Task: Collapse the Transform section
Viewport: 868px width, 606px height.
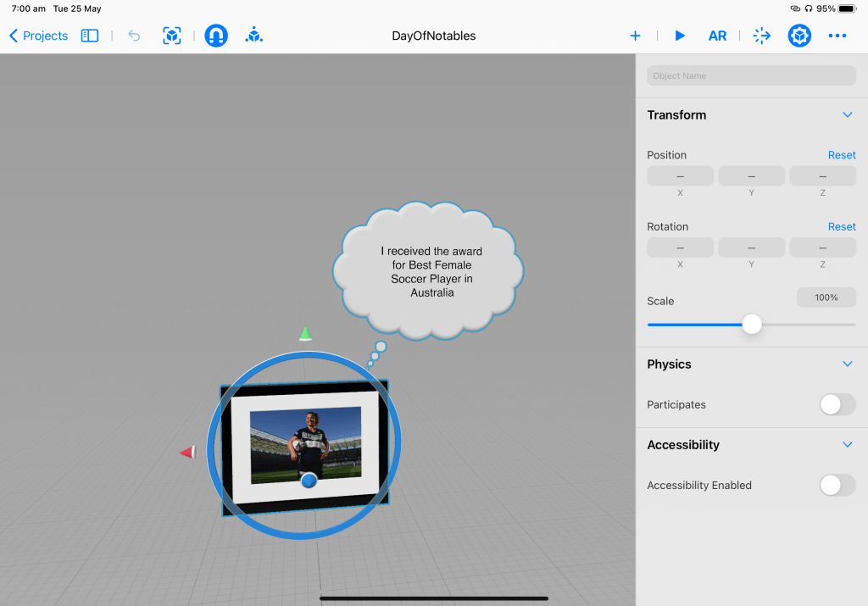Action: pyautogui.click(x=847, y=114)
